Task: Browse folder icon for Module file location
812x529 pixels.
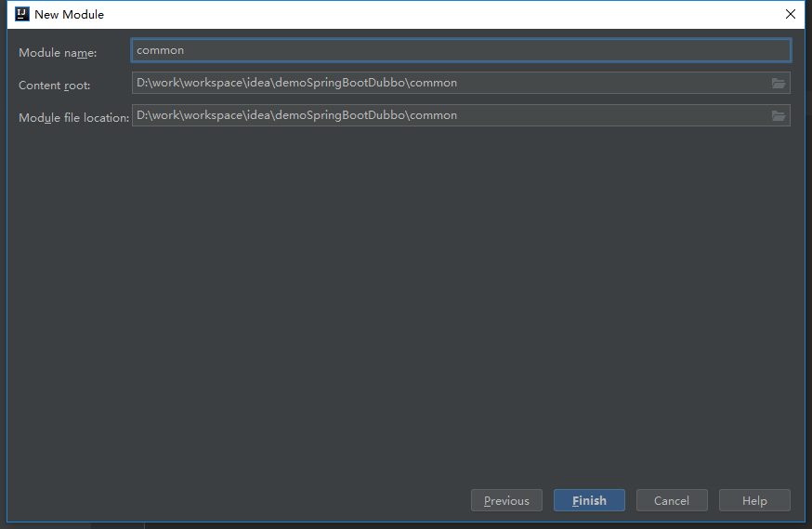Action: click(779, 115)
